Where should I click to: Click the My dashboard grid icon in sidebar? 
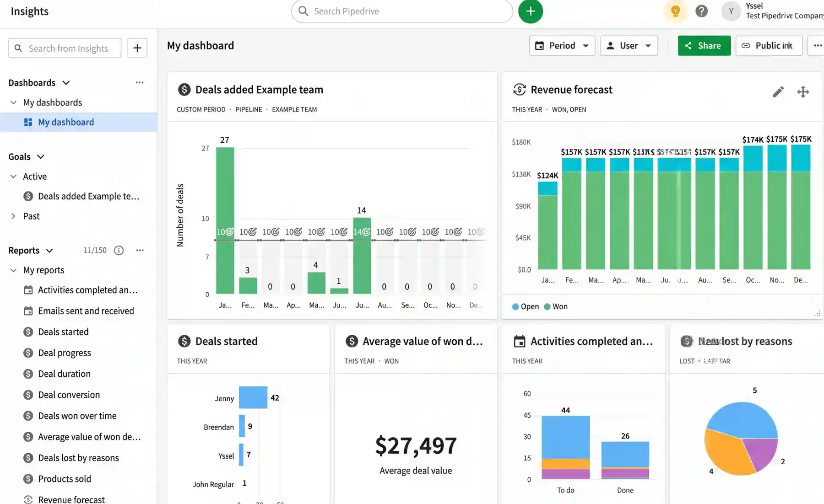(28, 122)
